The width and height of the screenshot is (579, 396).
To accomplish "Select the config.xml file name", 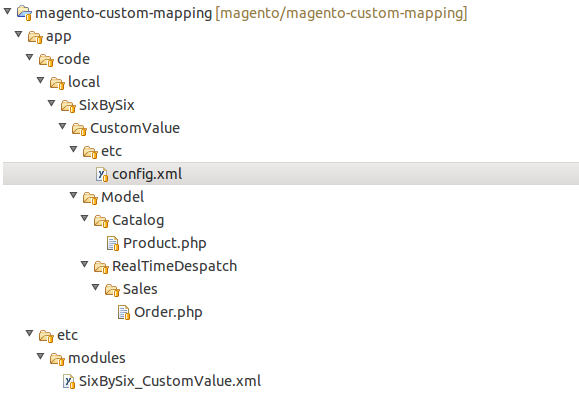I will click(147, 174).
